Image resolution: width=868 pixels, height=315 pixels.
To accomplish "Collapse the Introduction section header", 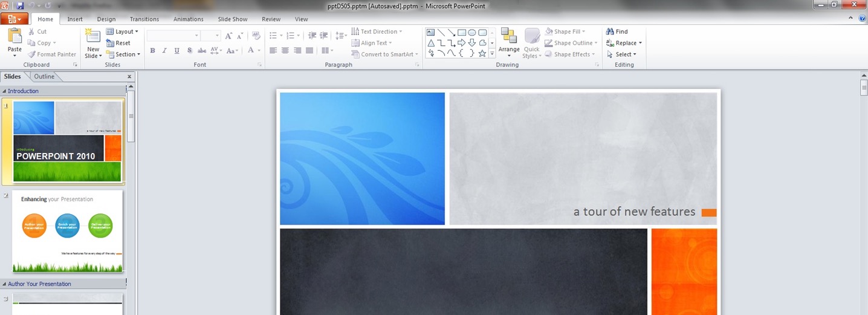I will point(4,91).
